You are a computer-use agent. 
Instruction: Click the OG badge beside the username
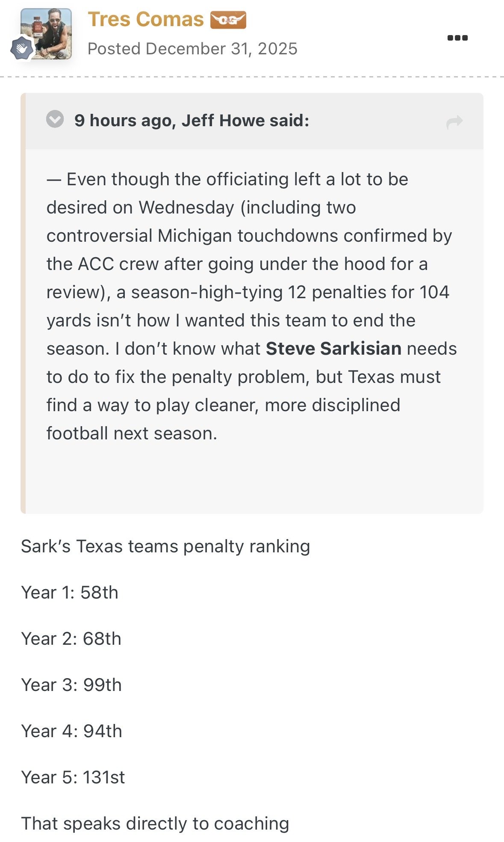coord(228,20)
